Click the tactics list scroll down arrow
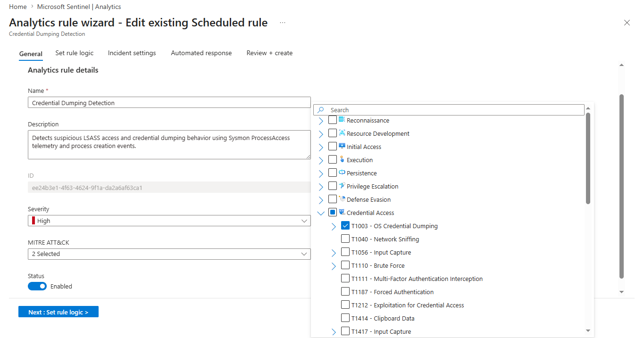This screenshot has height=338, width=644. pyautogui.click(x=588, y=331)
